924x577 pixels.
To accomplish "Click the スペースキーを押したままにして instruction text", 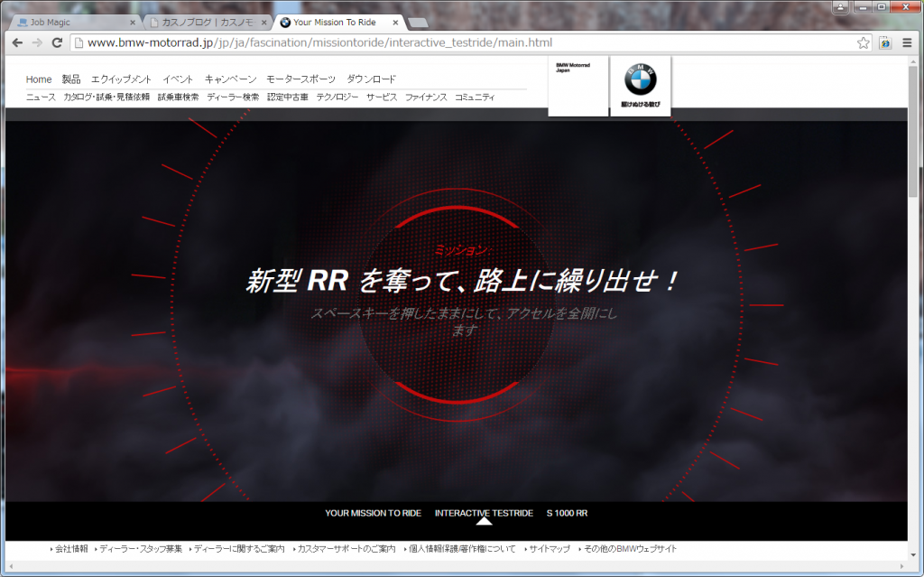I will tap(464, 321).
